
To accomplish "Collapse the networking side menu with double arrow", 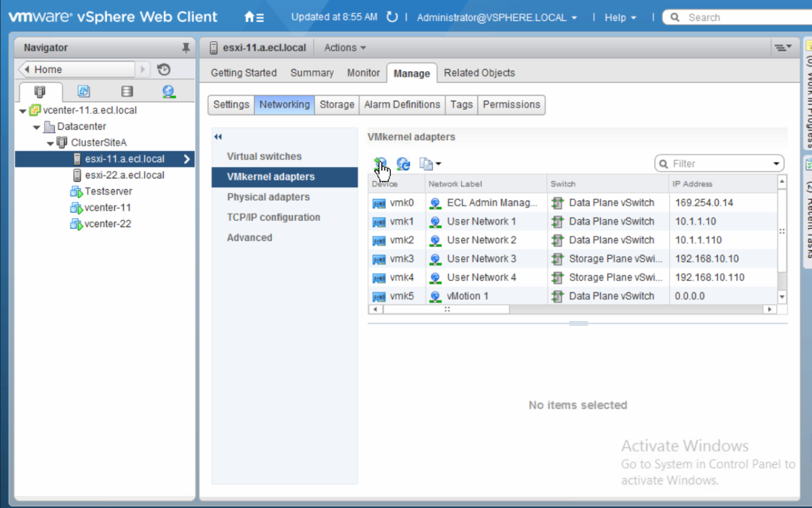I will point(218,137).
